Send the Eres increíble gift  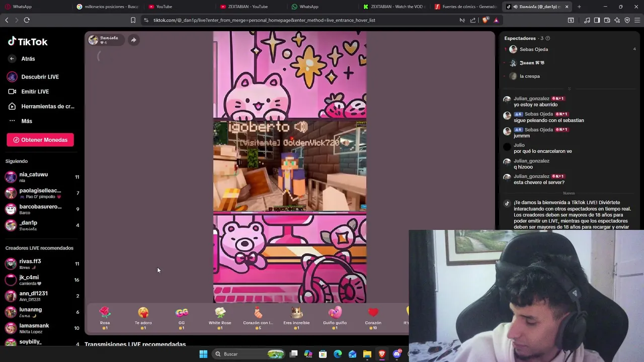point(296,317)
